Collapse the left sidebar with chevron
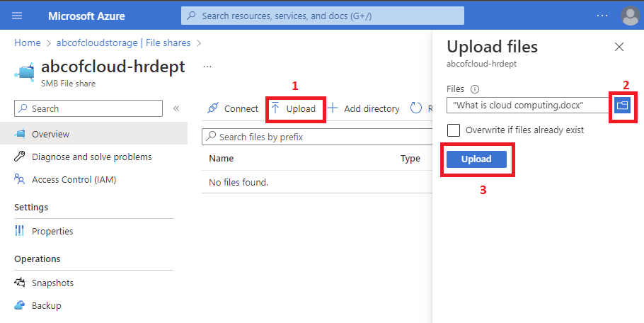Viewport: 644px width, 323px height. [x=176, y=108]
